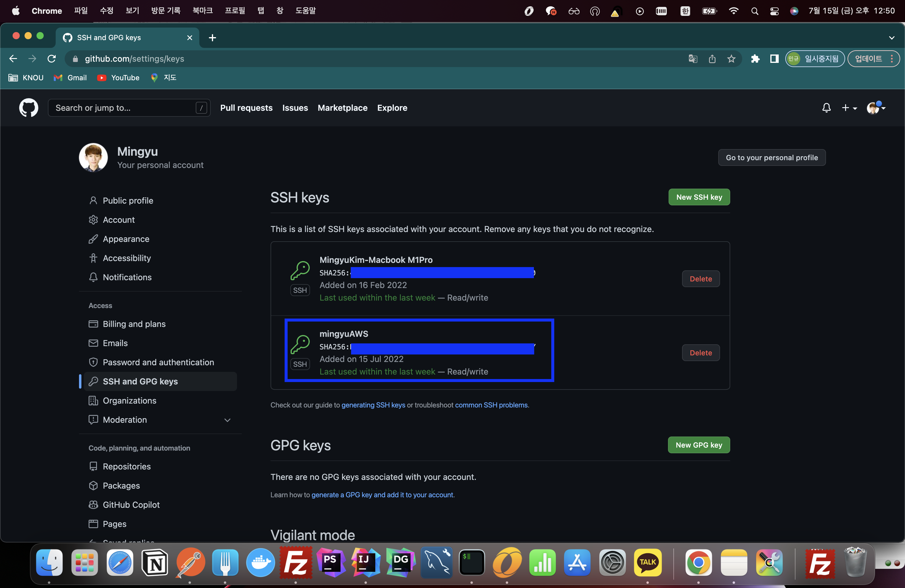Image resolution: width=905 pixels, height=588 pixels.
Task: Click the Google Translate page icon
Action: point(693,59)
